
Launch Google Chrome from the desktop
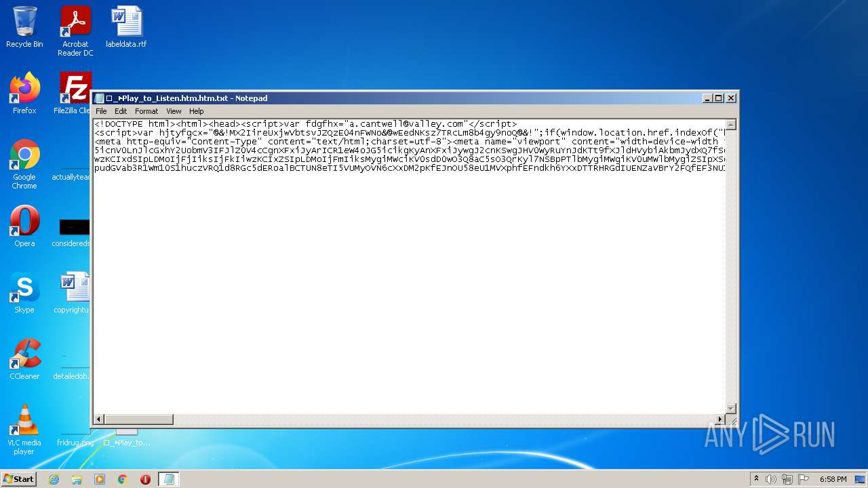(24, 164)
